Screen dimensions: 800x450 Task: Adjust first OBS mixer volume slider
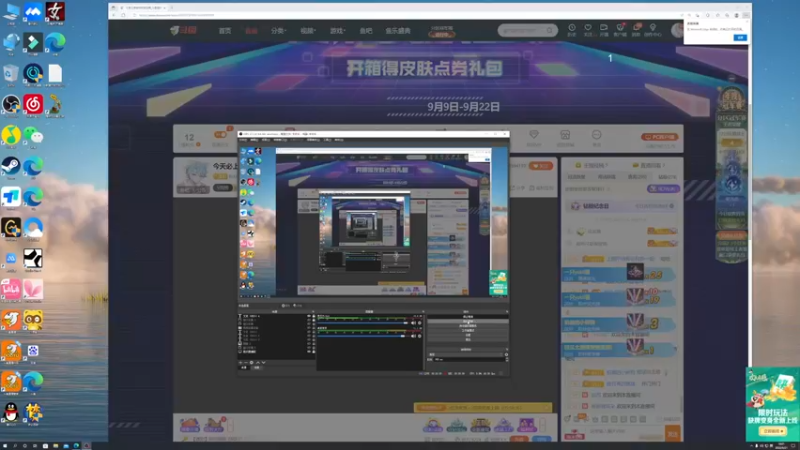point(363,323)
